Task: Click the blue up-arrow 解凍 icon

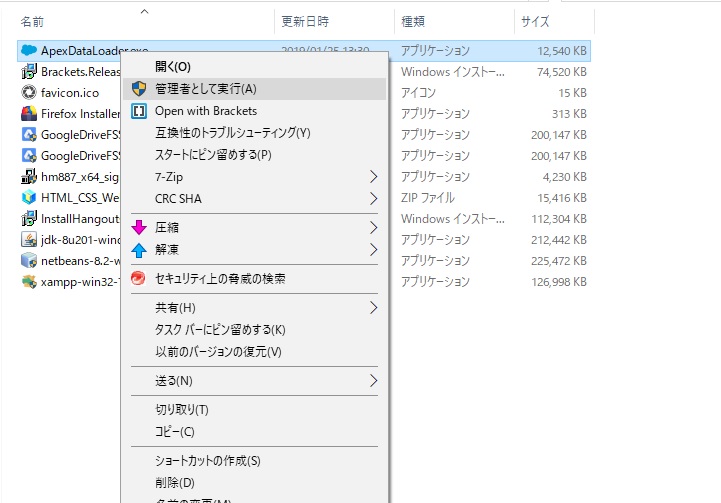Action: tap(139, 250)
